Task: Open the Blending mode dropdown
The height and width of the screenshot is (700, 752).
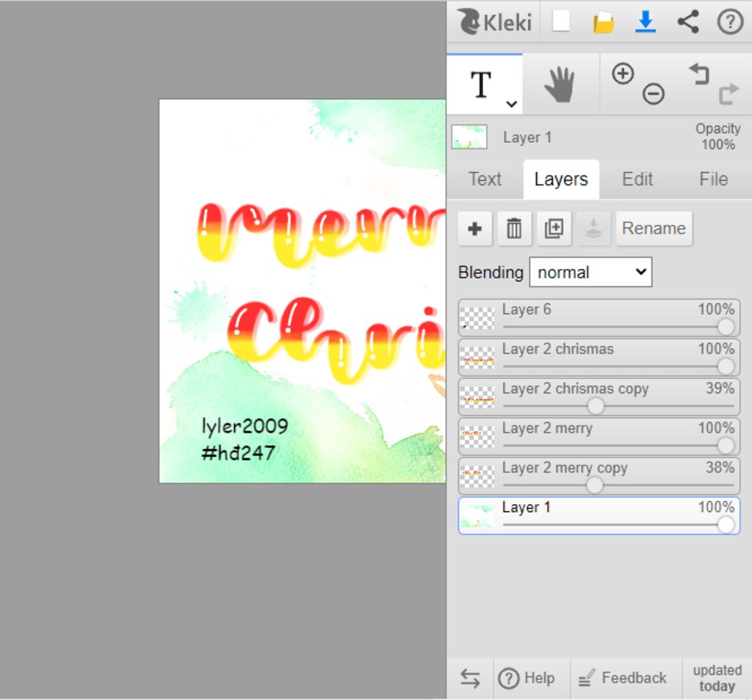Action: (590, 273)
